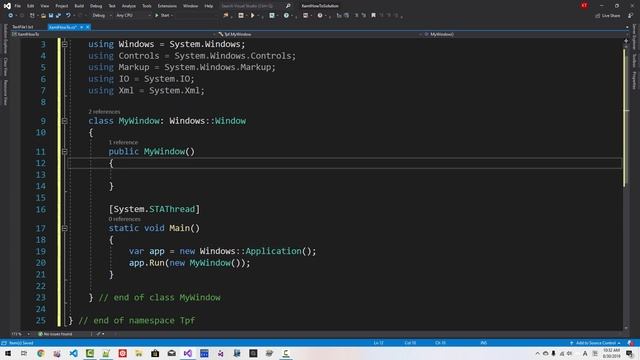Click purple Visual Studio taskbar icon
The height and width of the screenshot is (360, 640).
coord(188,353)
